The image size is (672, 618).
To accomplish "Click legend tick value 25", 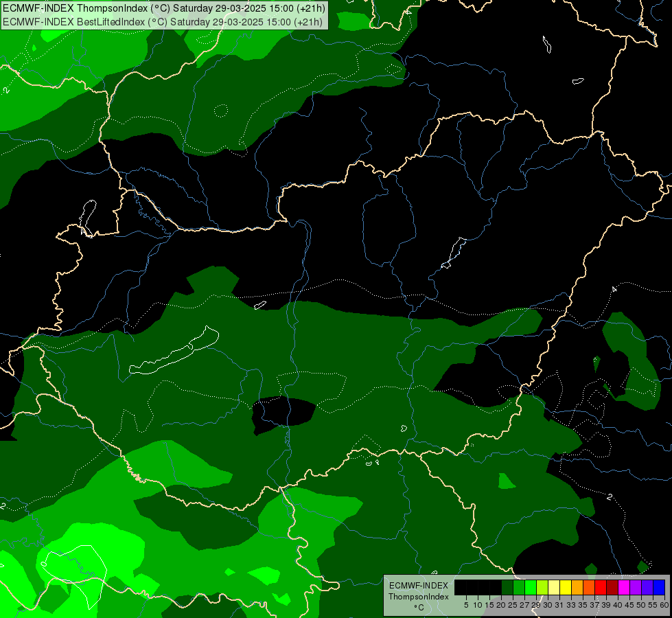I will click(x=513, y=605).
